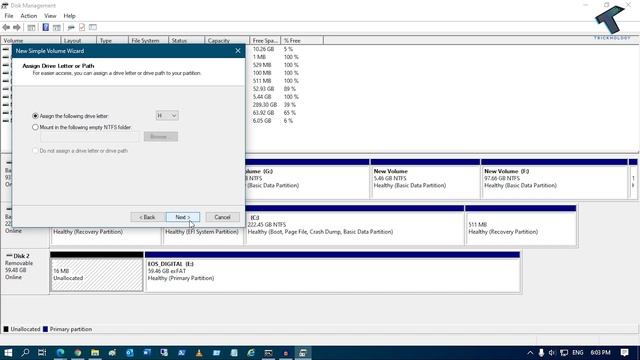Click the Volume column header
The image size is (640, 360).
(31, 40)
